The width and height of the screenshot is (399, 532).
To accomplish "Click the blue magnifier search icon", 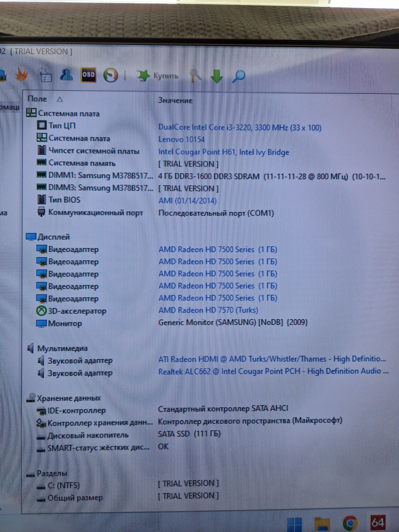I will [x=239, y=77].
